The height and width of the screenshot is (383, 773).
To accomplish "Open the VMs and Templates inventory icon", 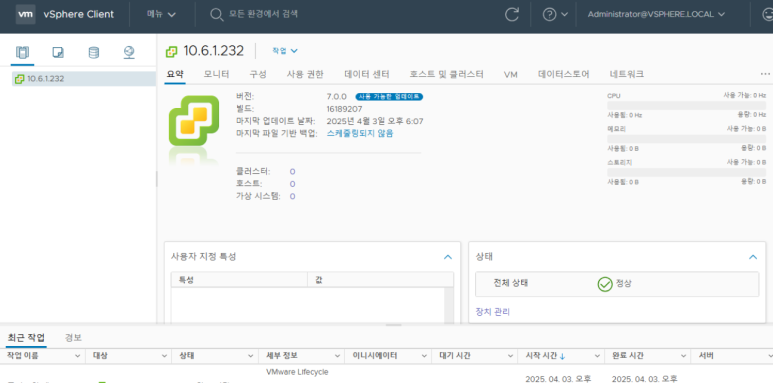I will point(58,52).
